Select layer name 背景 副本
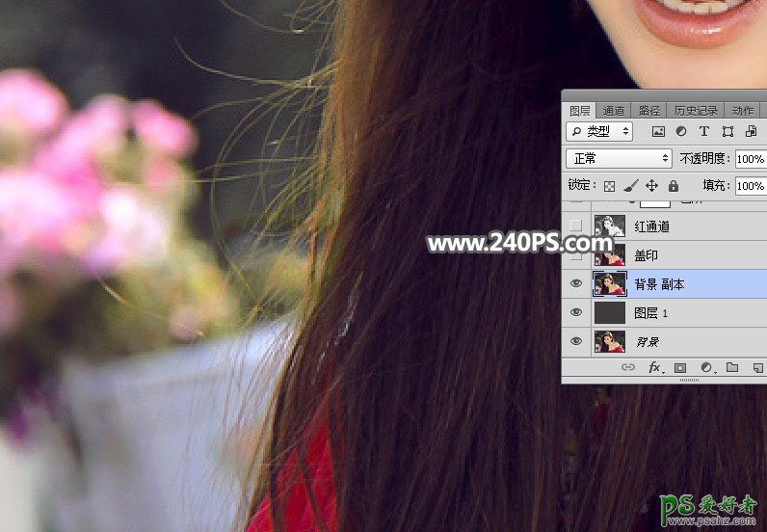The height and width of the screenshot is (532, 767). (659, 284)
